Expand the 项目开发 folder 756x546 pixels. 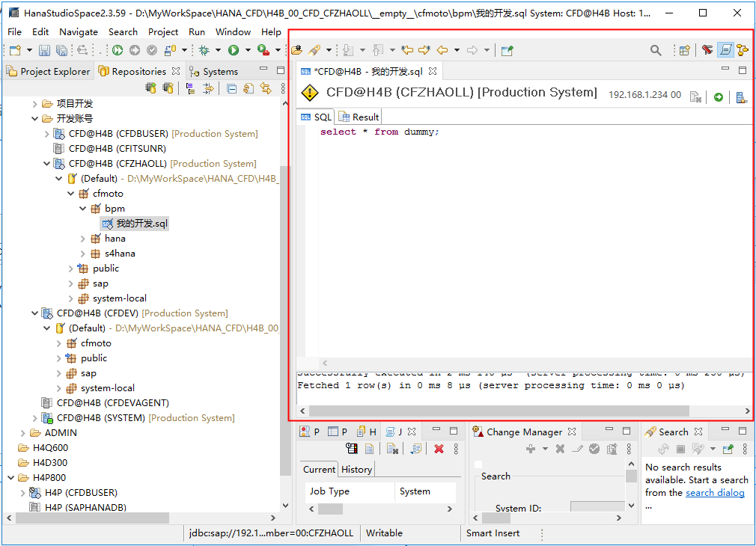[x=34, y=104]
